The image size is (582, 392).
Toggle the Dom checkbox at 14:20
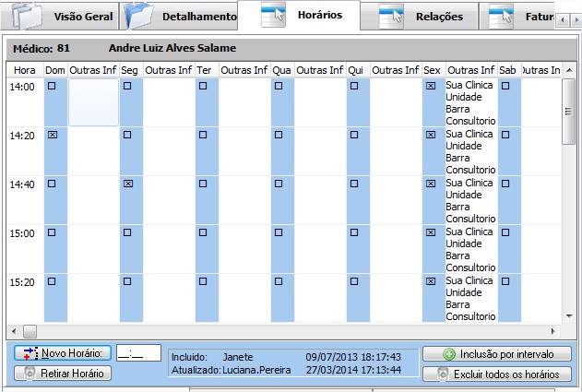click(52, 135)
